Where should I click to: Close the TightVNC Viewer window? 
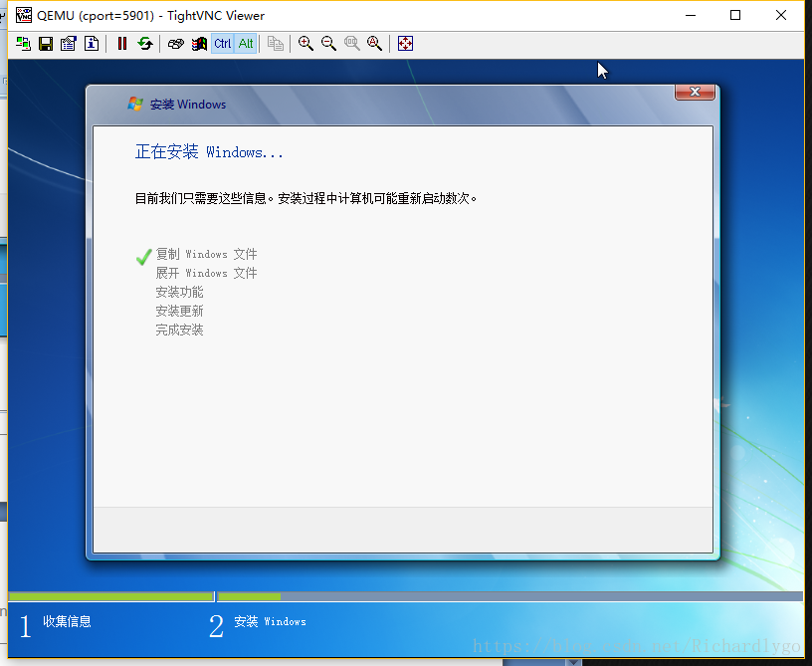781,16
